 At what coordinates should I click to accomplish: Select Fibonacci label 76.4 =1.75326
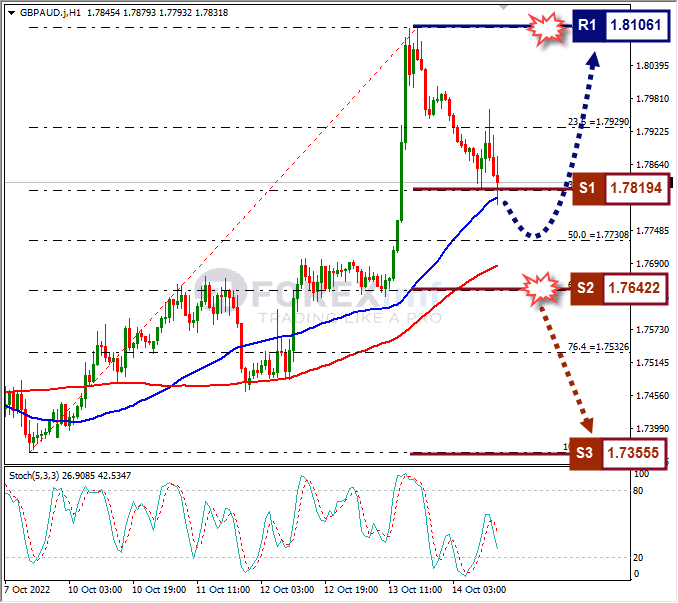[598, 347]
